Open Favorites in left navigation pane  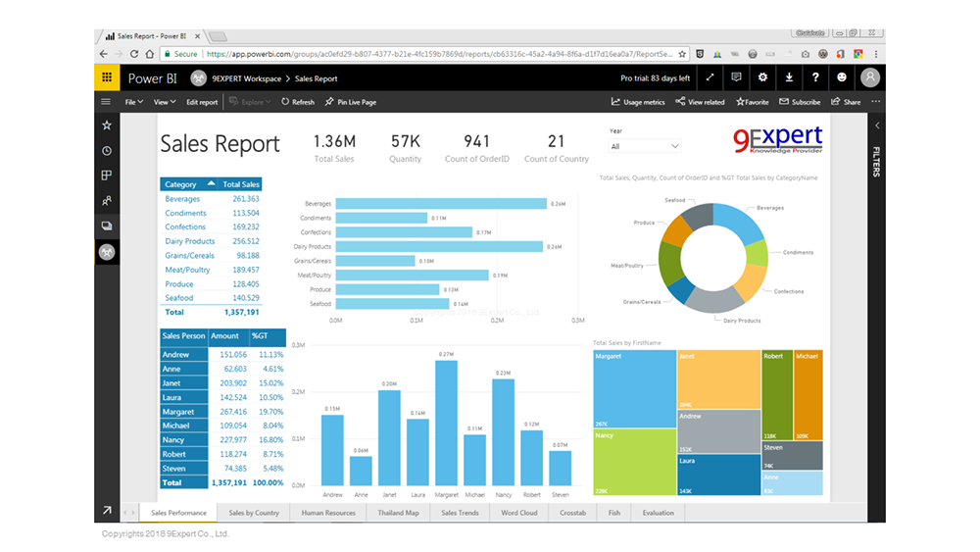tap(107, 125)
